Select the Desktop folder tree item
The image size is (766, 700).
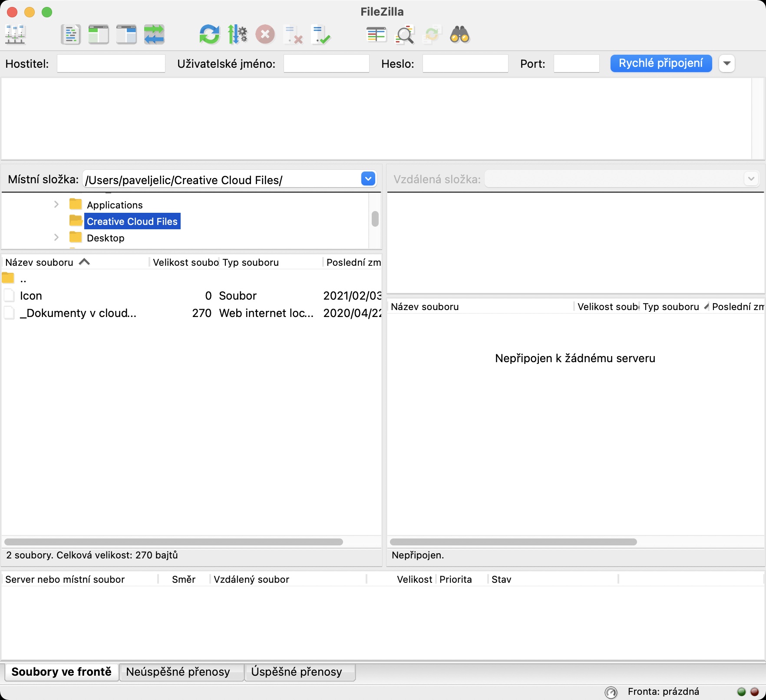point(106,238)
